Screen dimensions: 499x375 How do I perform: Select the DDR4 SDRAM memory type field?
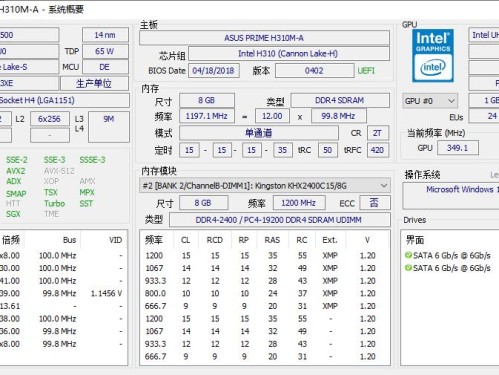340,100
